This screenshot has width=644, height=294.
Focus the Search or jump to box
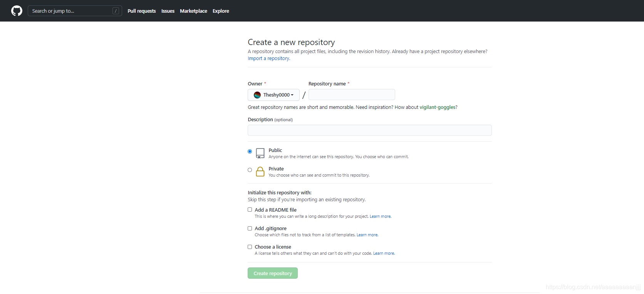75,11
